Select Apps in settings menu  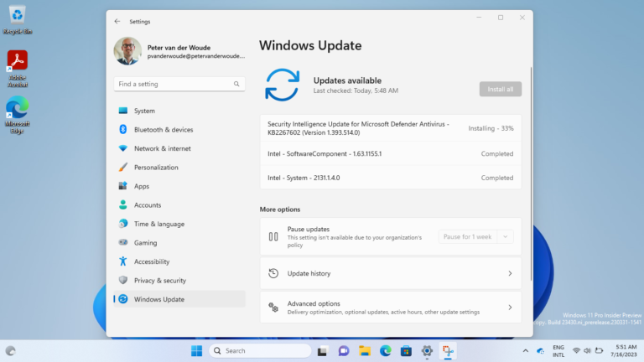[141, 186]
